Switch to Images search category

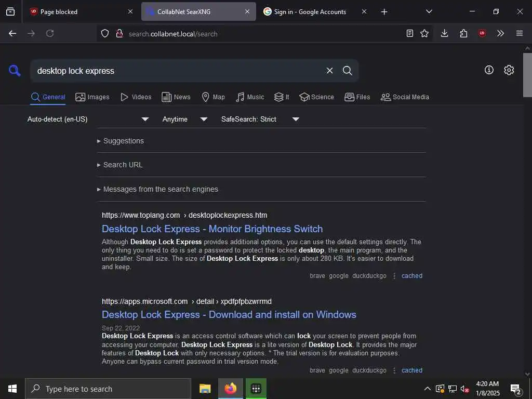pos(92,97)
